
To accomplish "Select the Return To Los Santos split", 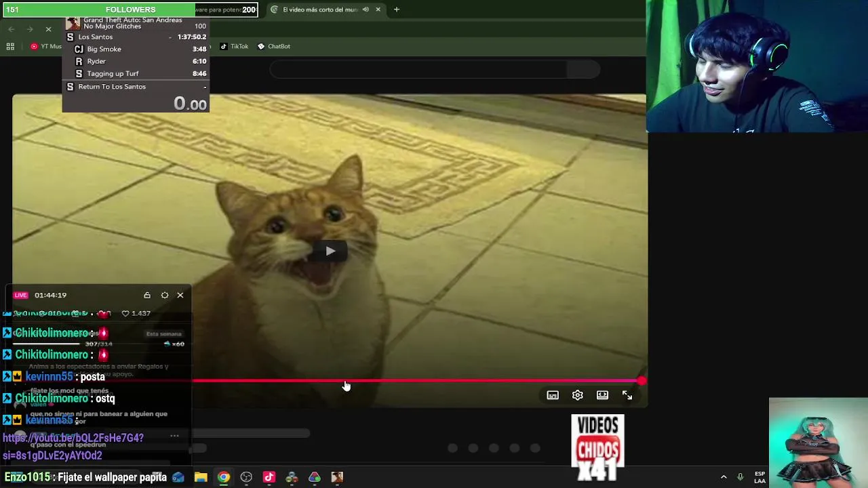I will (x=136, y=87).
